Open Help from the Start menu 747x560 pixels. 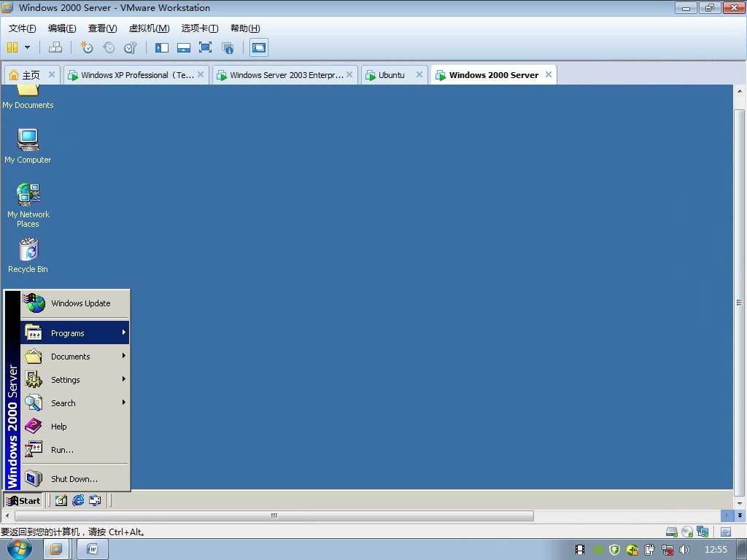pyautogui.click(x=75, y=426)
